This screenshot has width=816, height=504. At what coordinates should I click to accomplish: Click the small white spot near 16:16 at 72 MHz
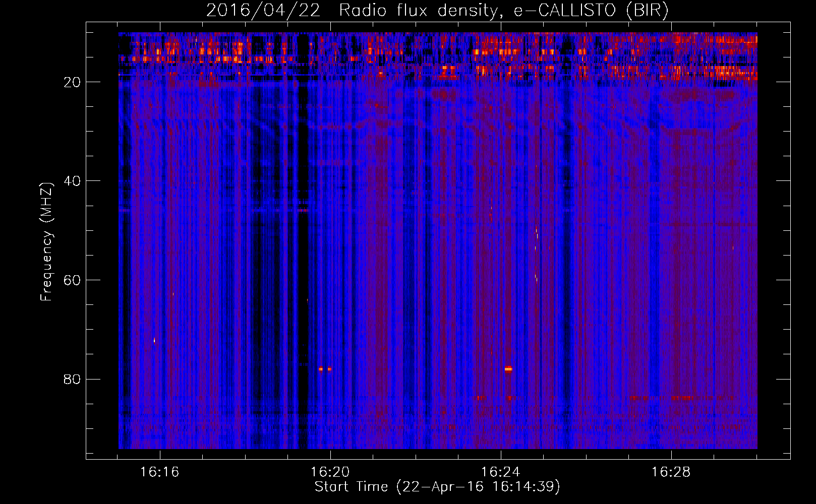click(154, 340)
